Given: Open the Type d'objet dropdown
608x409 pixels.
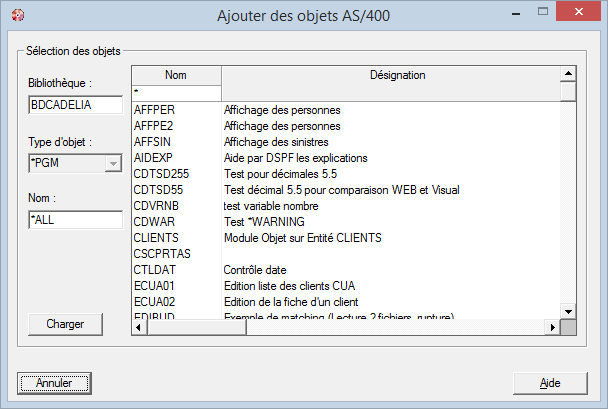Looking at the screenshot, I should [x=112, y=163].
